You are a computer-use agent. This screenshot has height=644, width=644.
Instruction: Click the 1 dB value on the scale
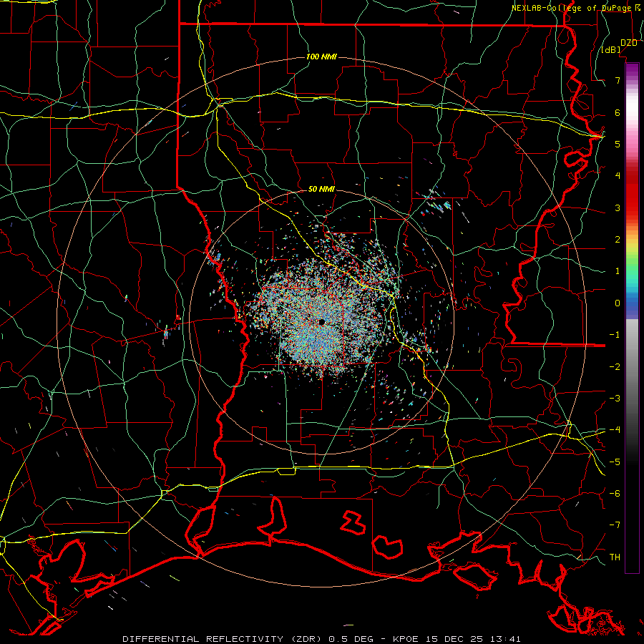click(618, 271)
